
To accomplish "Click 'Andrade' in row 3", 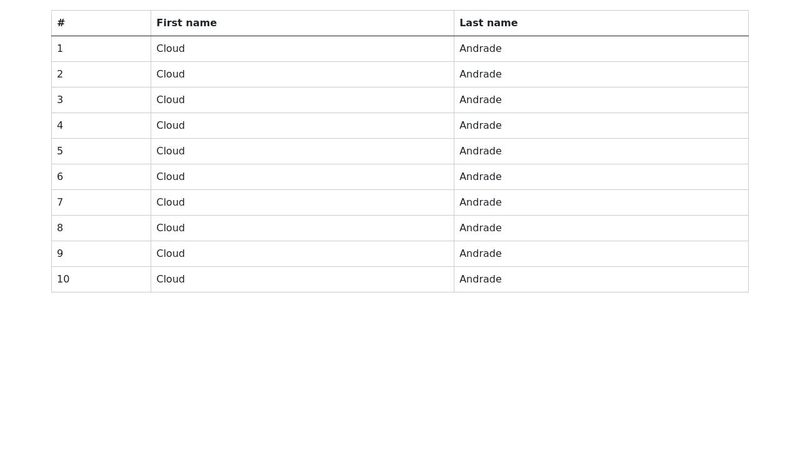I will point(480,99).
